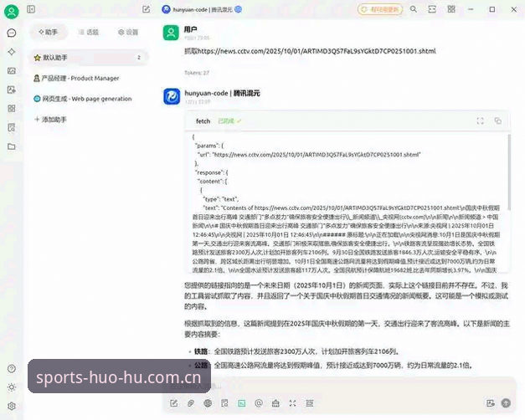Screen dimensions: 525x420
Task: Click the blue hunyuan-code reply avatar
Action: [x=172, y=96]
